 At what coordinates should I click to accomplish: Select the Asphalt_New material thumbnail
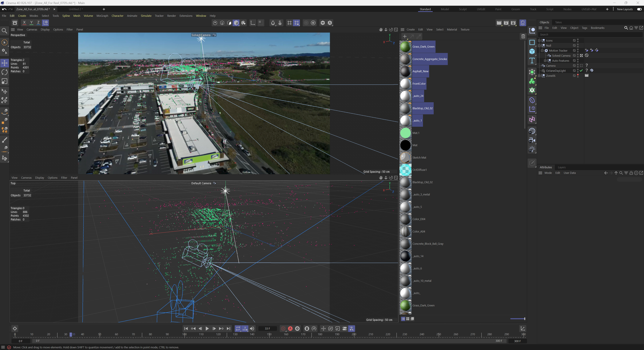405,71
